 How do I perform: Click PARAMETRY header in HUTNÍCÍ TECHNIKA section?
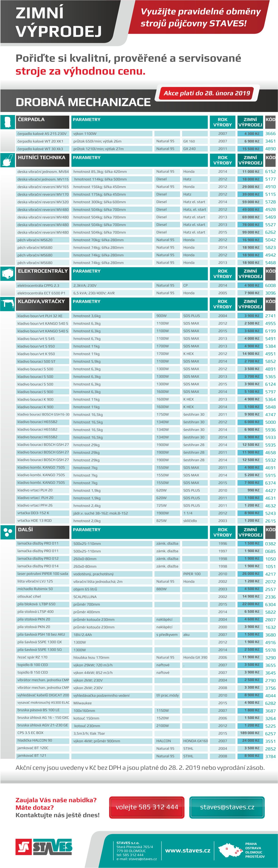139,160
